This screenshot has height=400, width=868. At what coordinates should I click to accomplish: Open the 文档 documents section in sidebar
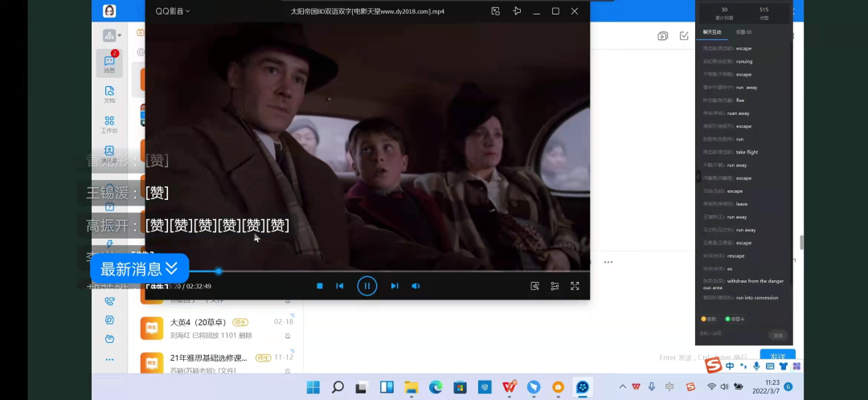click(x=109, y=94)
